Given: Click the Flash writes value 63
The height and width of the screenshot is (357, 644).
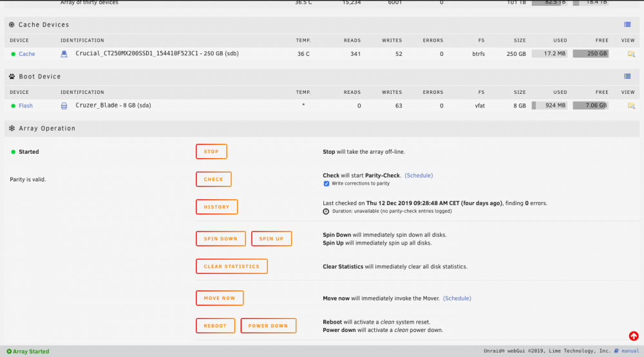Looking at the screenshot, I should tap(399, 106).
